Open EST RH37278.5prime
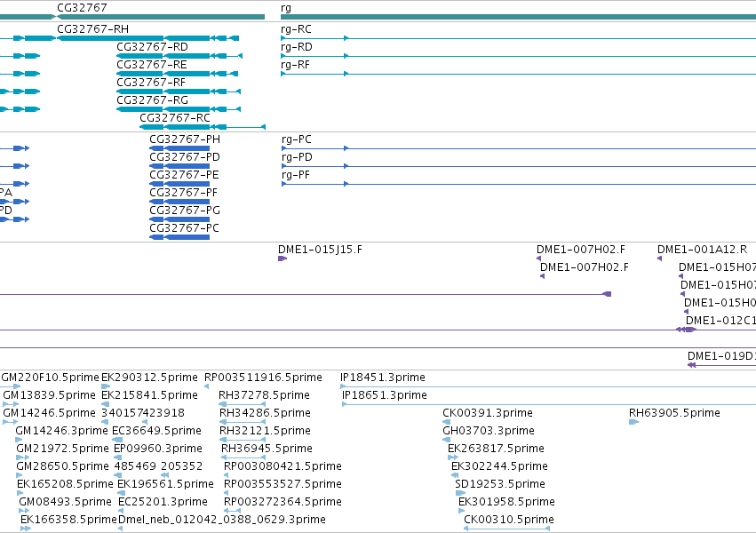The height and width of the screenshot is (533, 756). pyautogui.click(x=264, y=395)
